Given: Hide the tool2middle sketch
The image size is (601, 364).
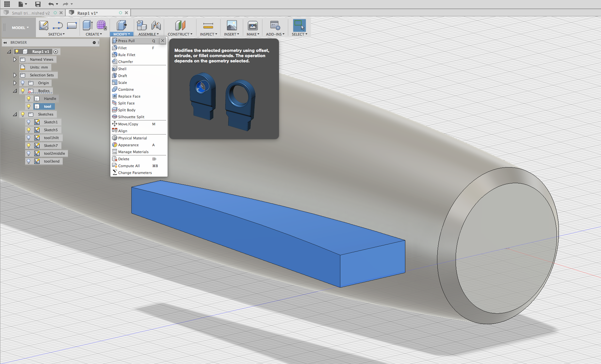Looking at the screenshot, I should coord(29,153).
